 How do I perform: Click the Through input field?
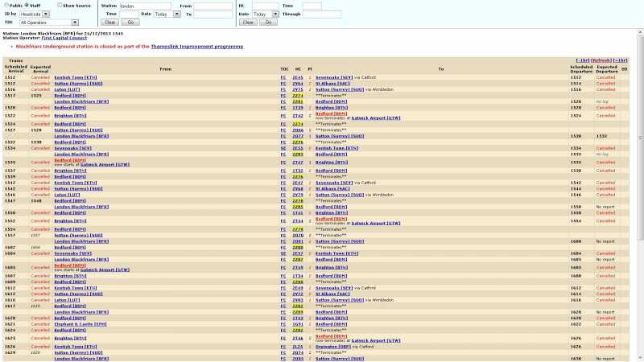coord(322,14)
